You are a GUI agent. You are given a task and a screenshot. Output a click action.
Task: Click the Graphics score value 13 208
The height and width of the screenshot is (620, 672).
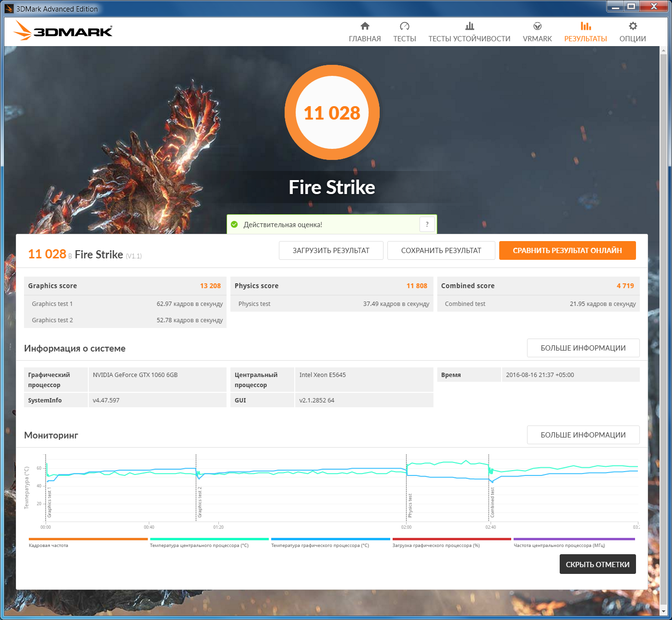click(x=210, y=286)
